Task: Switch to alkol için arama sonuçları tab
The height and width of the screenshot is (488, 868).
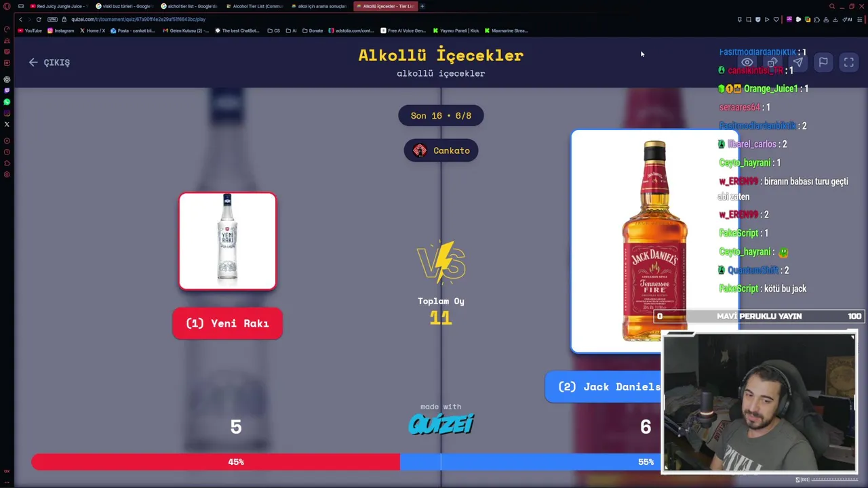Action: pos(320,6)
